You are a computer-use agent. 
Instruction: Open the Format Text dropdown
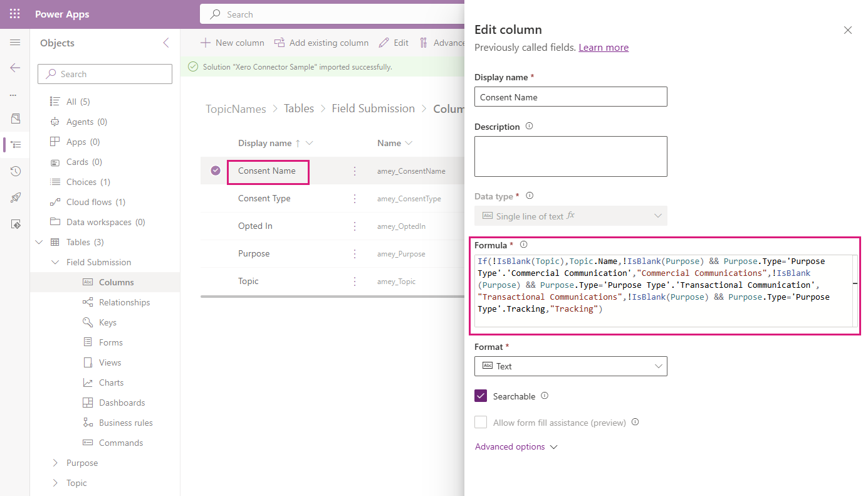[571, 366]
